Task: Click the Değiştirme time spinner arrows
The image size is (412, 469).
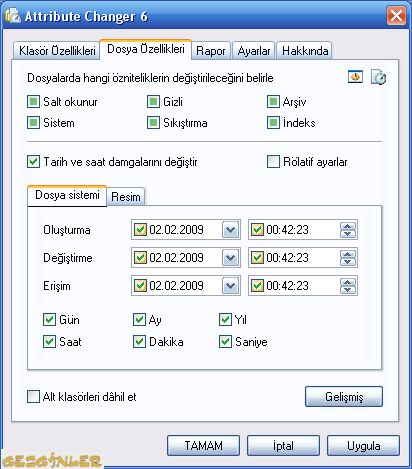Action: click(x=348, y=258)
